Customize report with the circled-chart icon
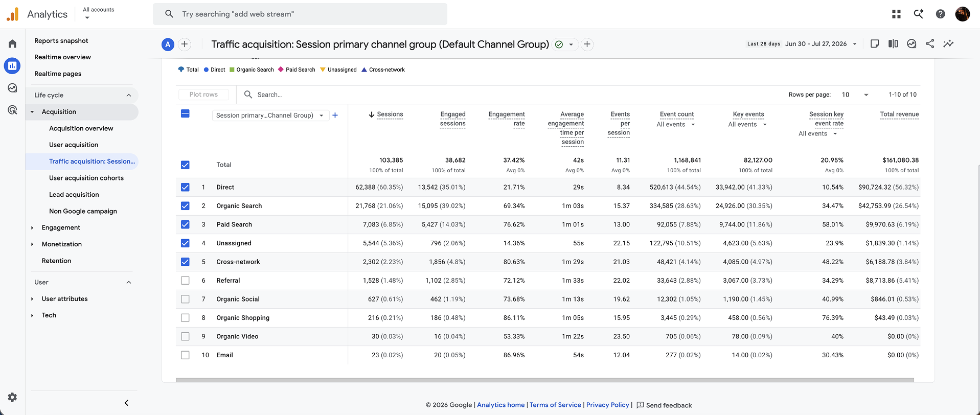 (911, 44)
